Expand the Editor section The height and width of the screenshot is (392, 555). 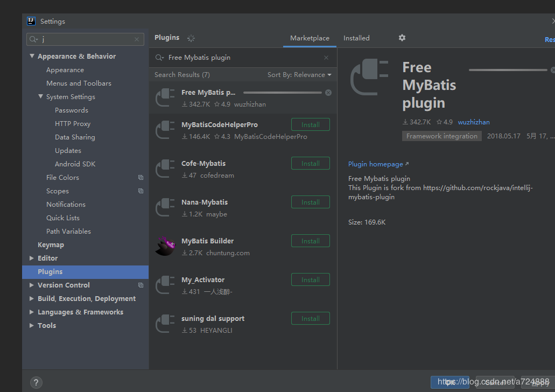pyautogui.click(x=32, y=258)
